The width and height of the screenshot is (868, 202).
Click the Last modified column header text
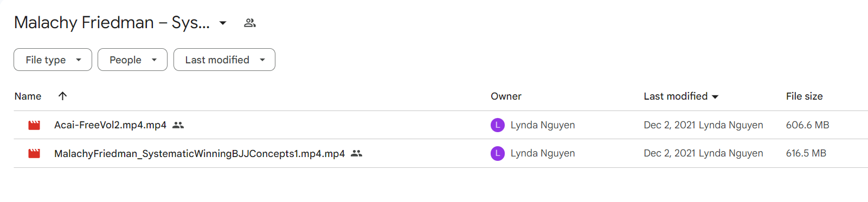676,96
